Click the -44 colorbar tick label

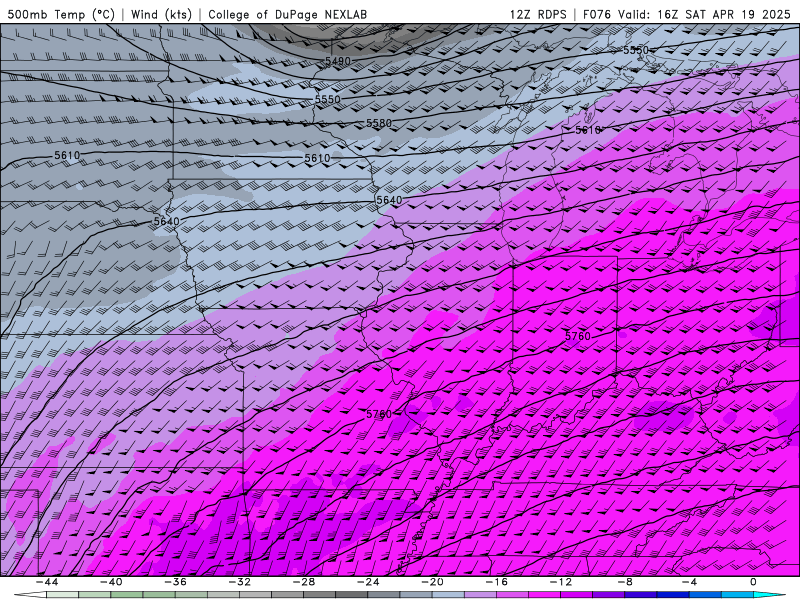coord(46,582)
